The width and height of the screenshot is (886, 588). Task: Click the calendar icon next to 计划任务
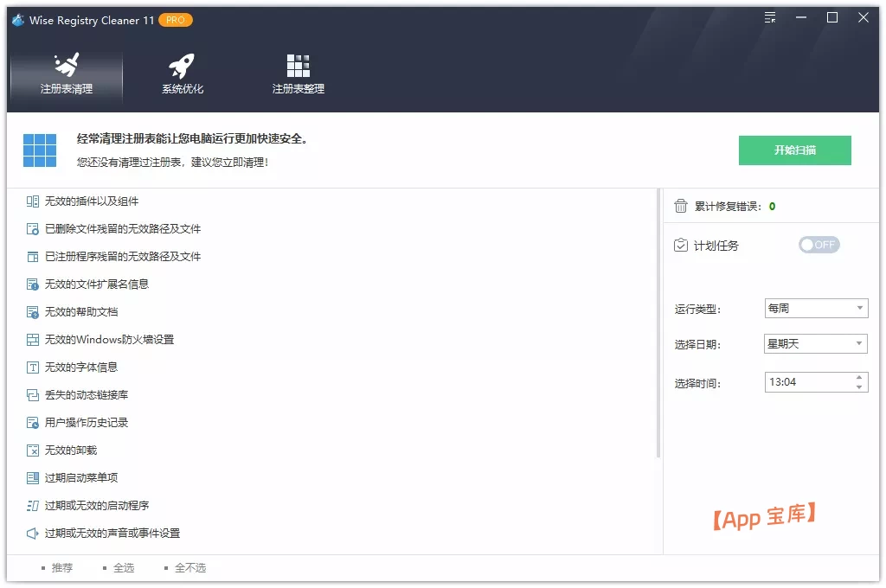680,245
